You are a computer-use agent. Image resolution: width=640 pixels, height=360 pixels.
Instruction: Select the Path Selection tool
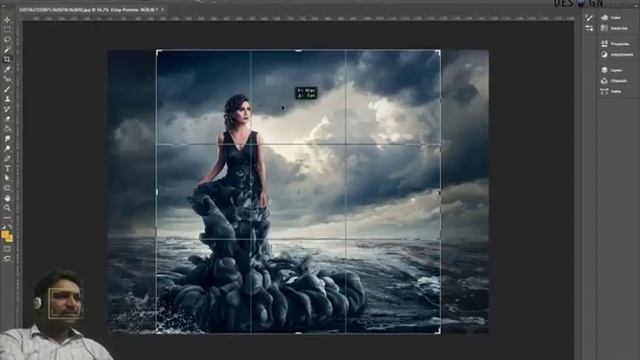(x=7, y=178)
